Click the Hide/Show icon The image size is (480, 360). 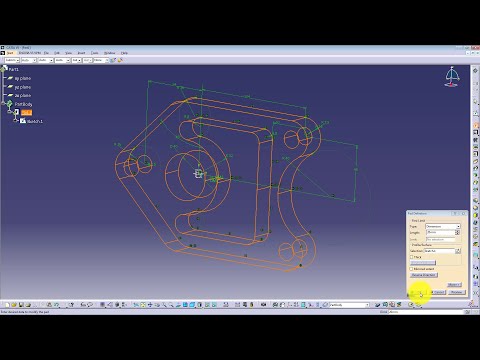(x=207, y=305)
